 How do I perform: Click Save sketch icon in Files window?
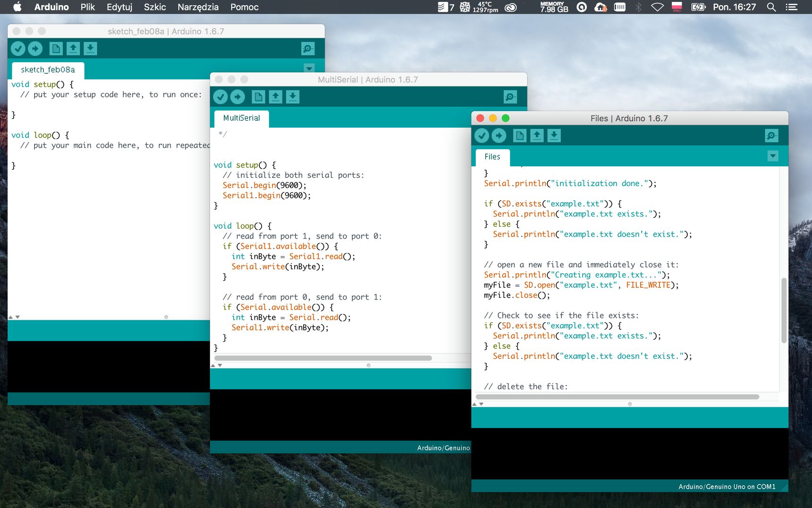click(x=554, y=136)
